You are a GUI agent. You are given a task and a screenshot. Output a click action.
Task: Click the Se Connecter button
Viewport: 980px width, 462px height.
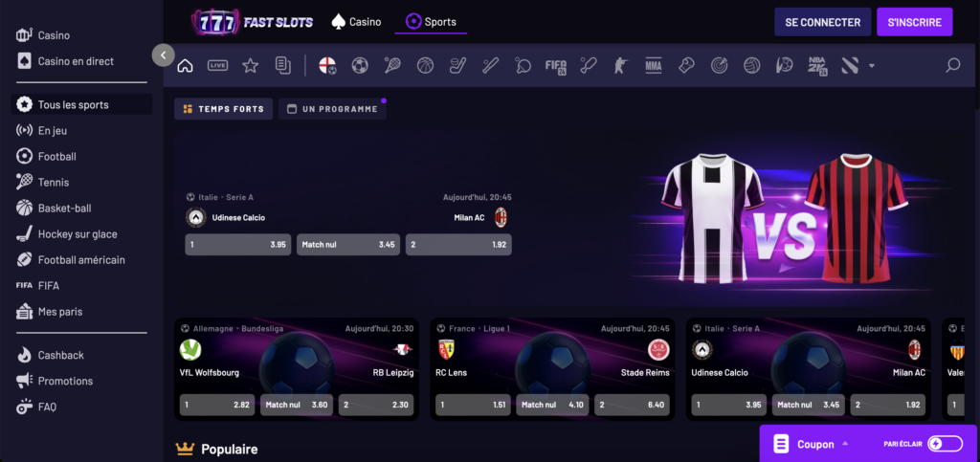[x=822, y=22]
